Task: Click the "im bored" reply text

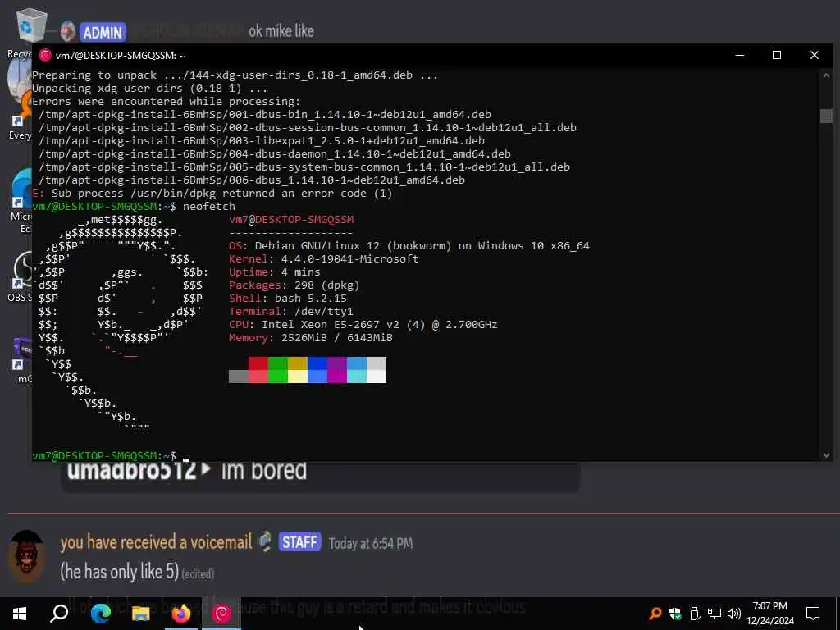Action: click(x=264, y=471)
